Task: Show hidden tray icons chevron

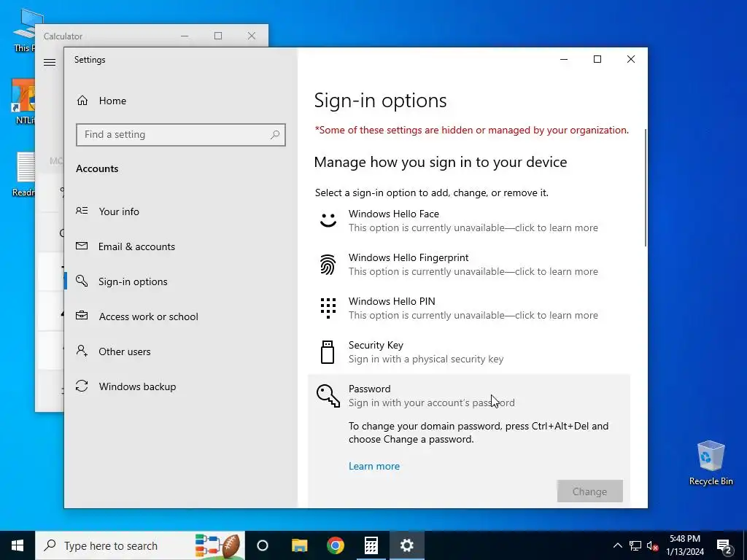Action: point(617,545)
